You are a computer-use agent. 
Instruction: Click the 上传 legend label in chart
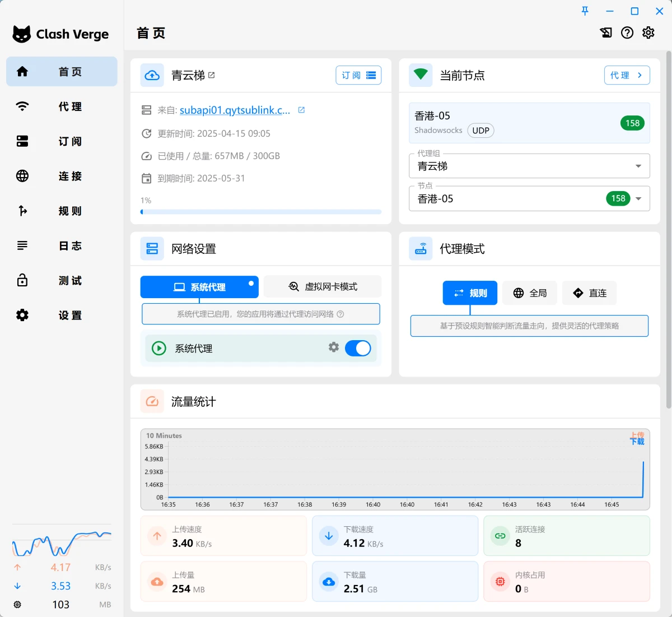click(637, 435)
